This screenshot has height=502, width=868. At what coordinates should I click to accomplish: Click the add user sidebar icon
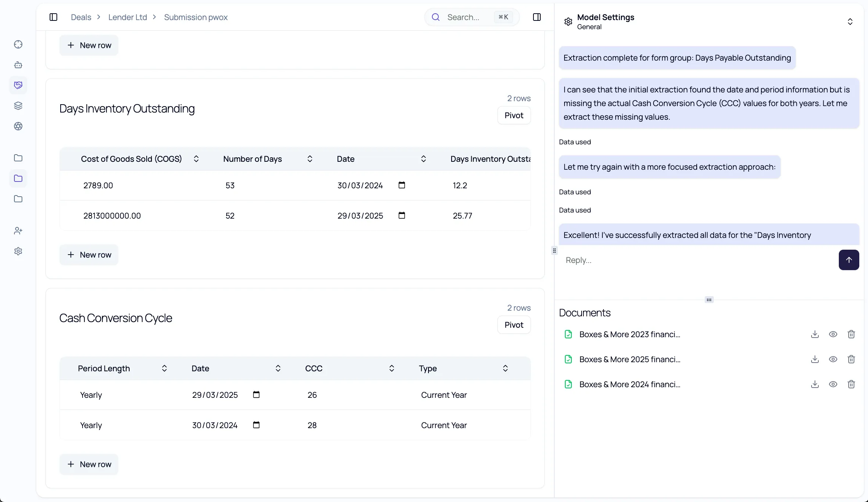18,231
